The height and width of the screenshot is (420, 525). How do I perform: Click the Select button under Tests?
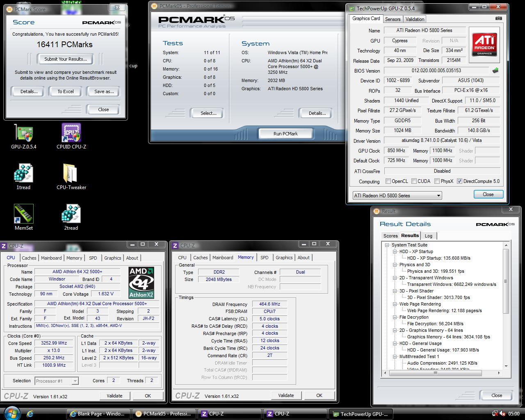tap(208, 113)
